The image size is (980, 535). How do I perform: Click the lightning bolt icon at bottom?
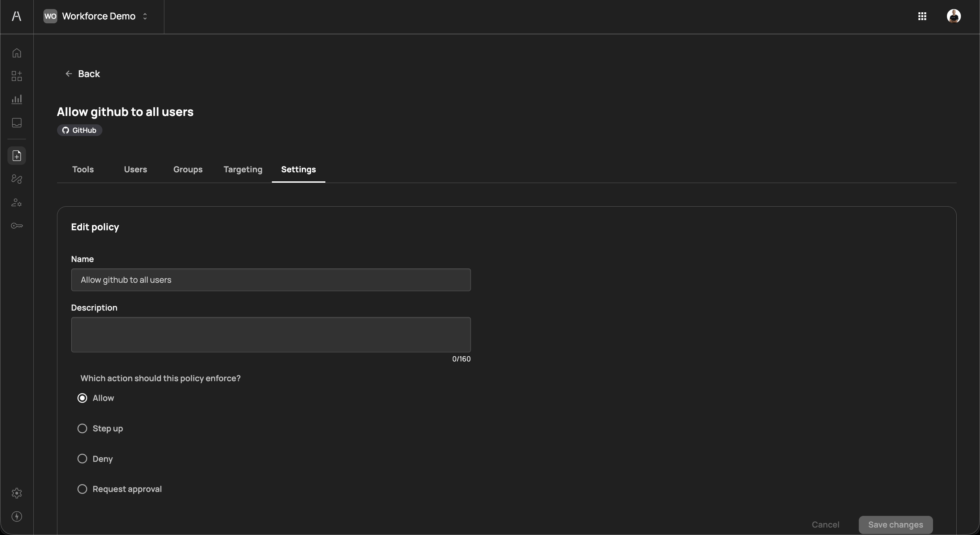tap(17, 516)
